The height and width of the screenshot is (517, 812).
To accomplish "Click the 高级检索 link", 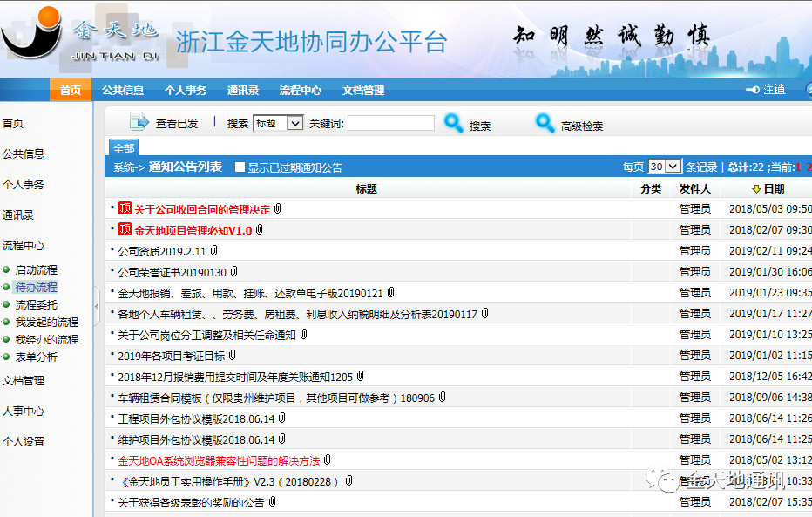I will point(581,126).
